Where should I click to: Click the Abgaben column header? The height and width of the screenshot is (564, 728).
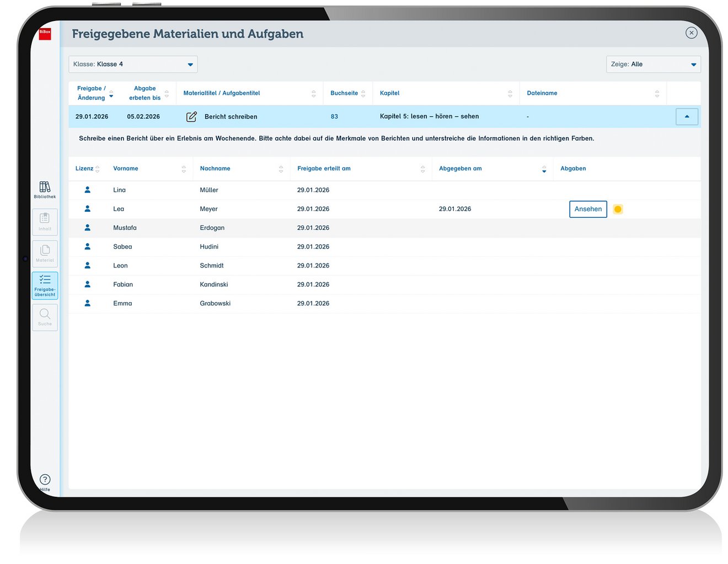click(x=573, y=169)
